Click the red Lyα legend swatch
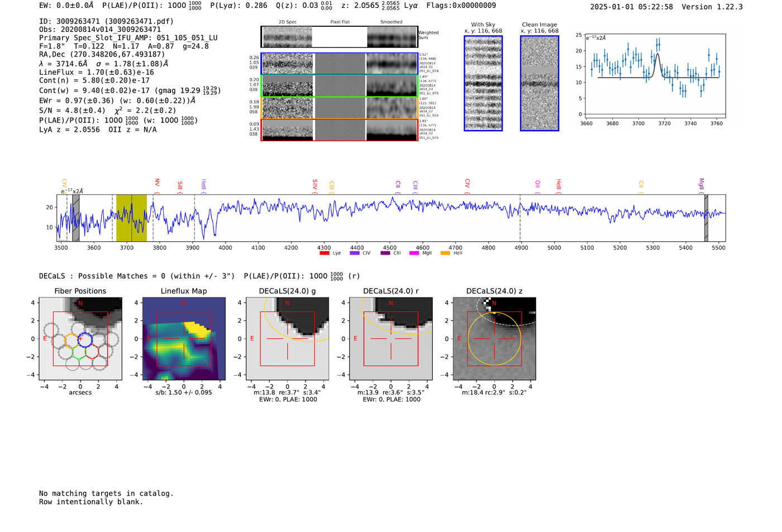 pyautogui.click(x=324, y=253)
